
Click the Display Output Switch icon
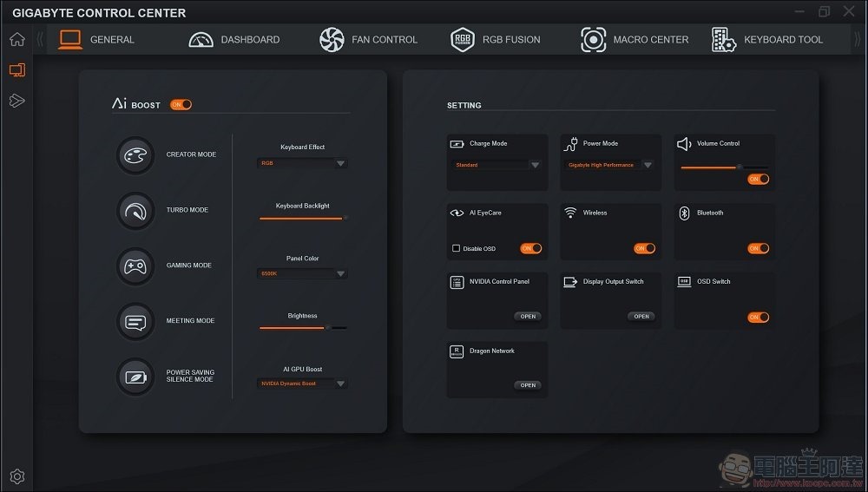pos(570,282)
